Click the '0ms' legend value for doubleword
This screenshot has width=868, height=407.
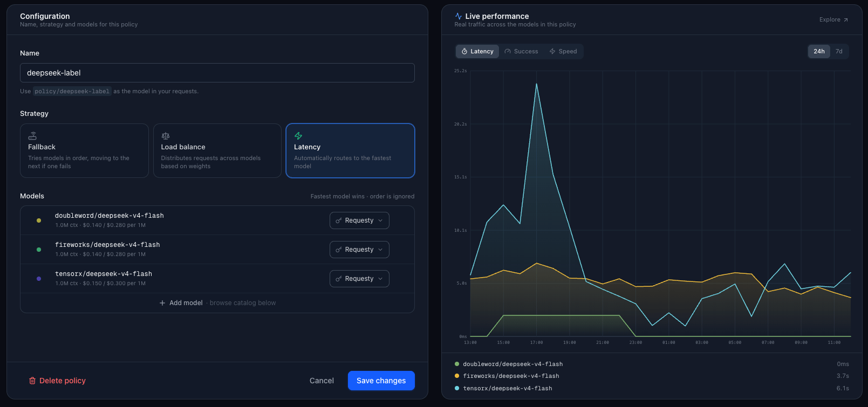[843, 364]
